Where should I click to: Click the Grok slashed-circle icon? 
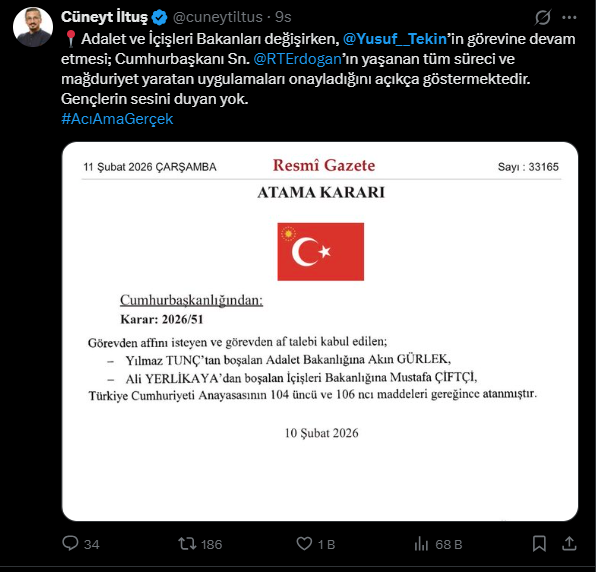pyautogui.click(x=542, y=17)
